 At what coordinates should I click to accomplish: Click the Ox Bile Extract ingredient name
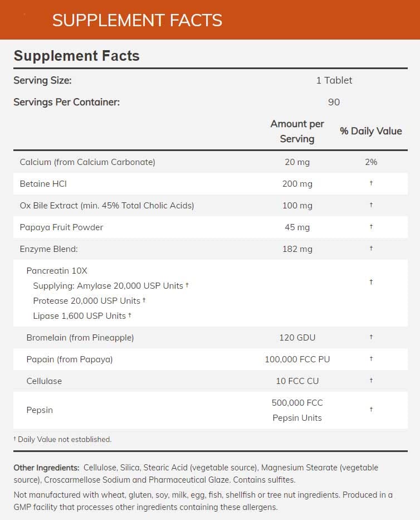click(106, 206)
